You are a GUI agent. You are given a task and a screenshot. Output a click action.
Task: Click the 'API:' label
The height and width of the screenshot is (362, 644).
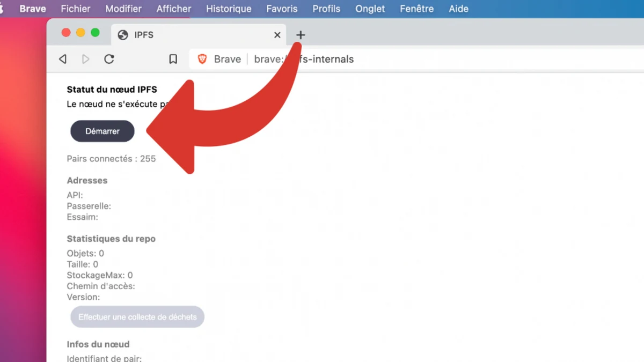(75, 195)
